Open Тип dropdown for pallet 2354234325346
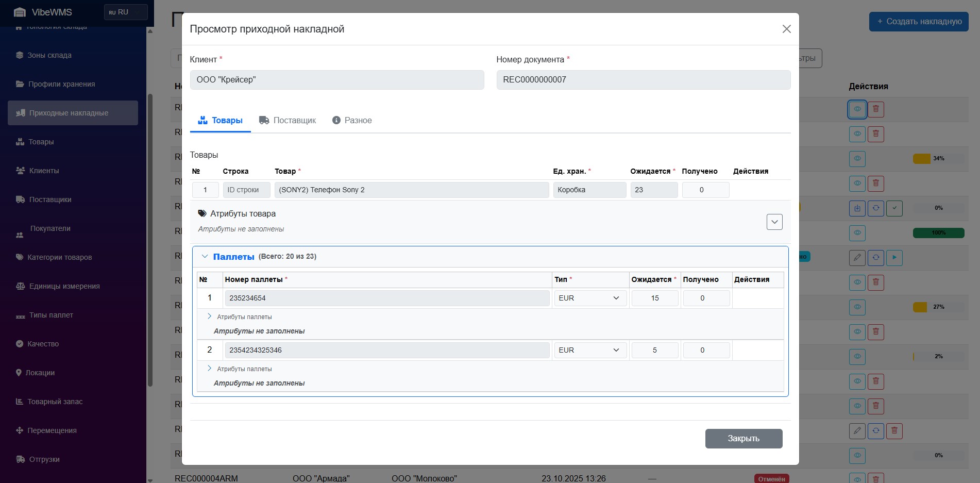Image resolution: width=980 pixels, height=483 pixels. click(590, 350)
